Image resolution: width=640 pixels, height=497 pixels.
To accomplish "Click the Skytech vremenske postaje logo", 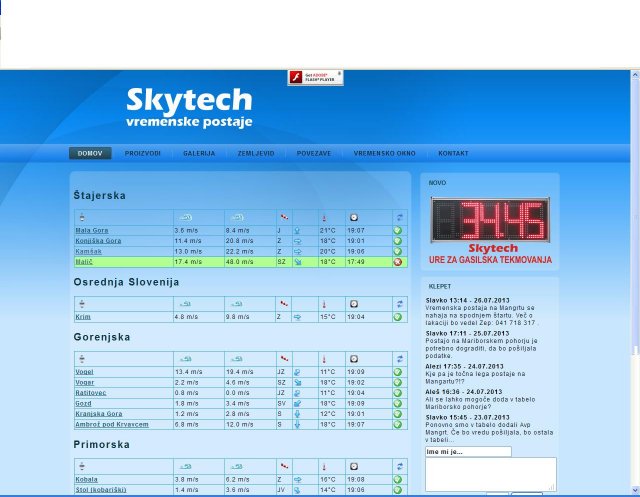I will (189, 108).
